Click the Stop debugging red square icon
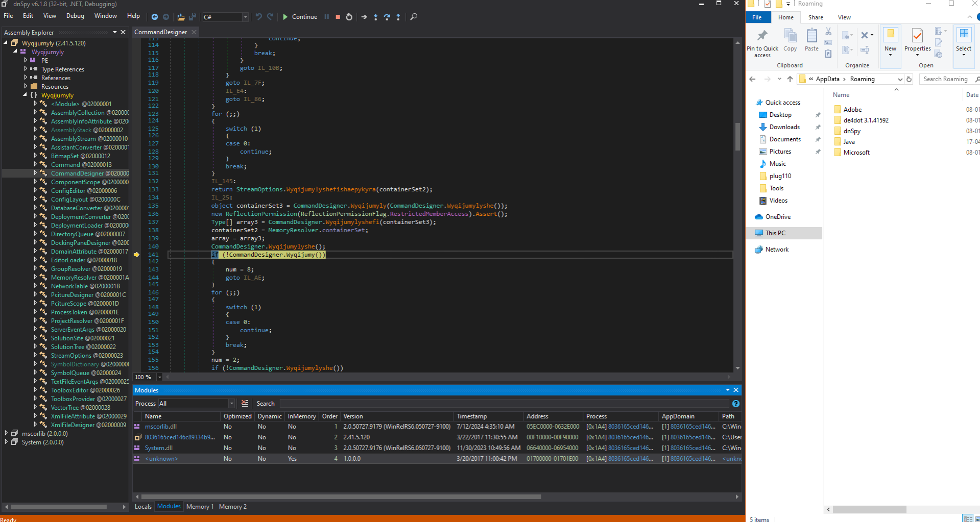 point(338,17)
